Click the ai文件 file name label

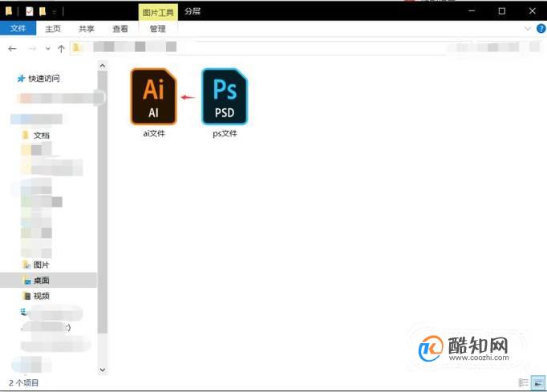[x=154, y=134]
